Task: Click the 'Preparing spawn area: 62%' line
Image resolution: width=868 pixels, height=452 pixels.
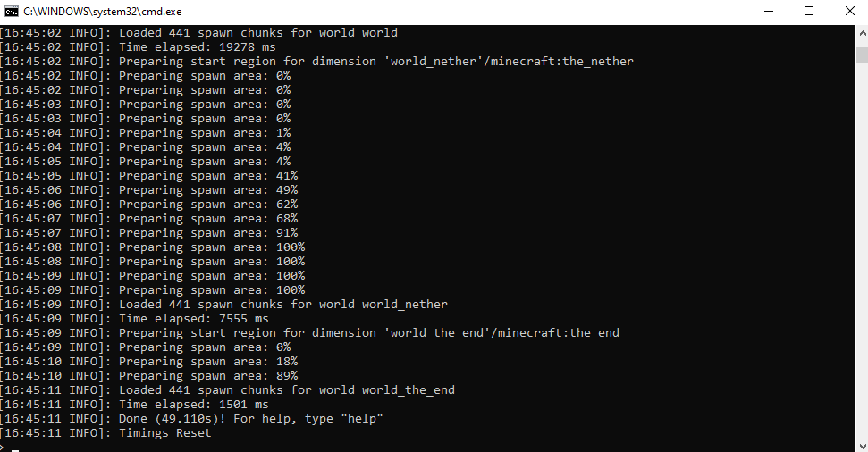Action: pos(149,205)
